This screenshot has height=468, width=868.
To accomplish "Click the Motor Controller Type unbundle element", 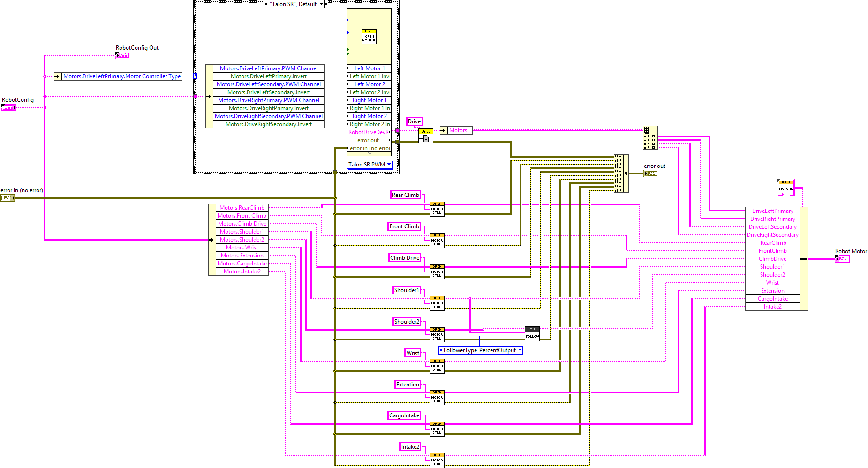I will [122, 76].
